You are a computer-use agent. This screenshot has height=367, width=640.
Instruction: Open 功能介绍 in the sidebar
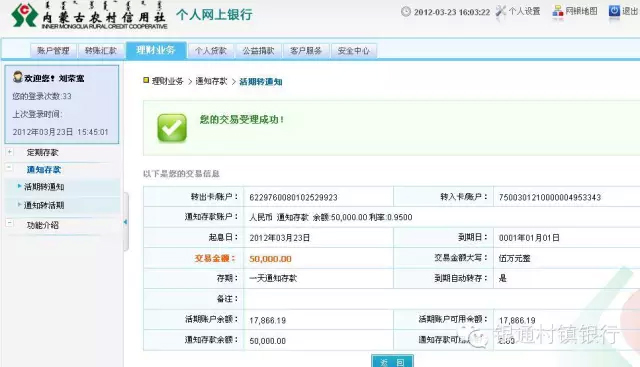pos(42,225)
